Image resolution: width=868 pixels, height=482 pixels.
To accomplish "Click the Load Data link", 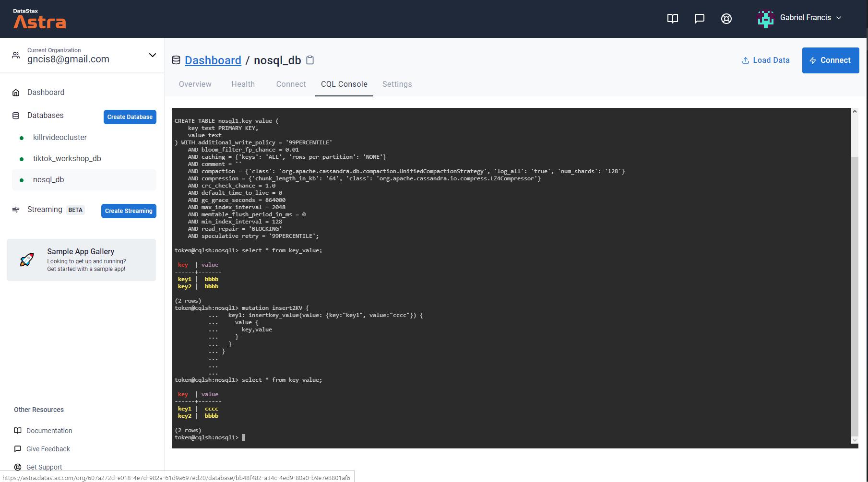I will (765, 60).
